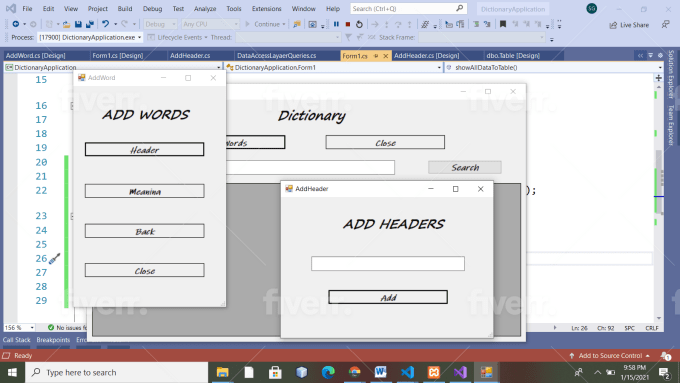Click the Break All pause icon

(x=336, y=24)
